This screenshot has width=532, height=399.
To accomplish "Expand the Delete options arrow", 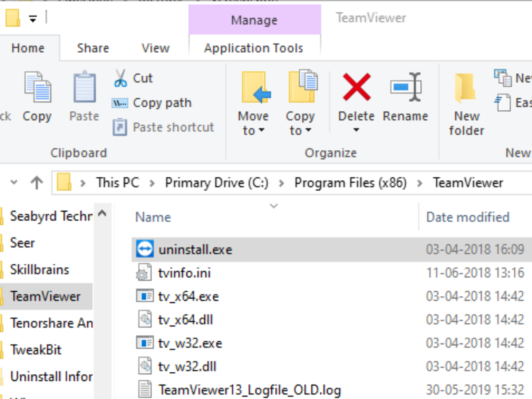I will (356, 130).
